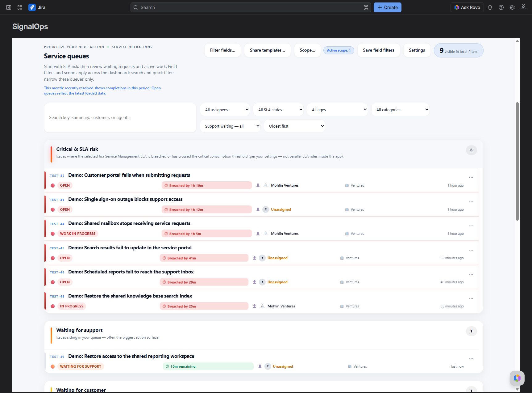Open the app switcher grid icon
The height and width of the screenshot is (393, 532).
(20, 7)
